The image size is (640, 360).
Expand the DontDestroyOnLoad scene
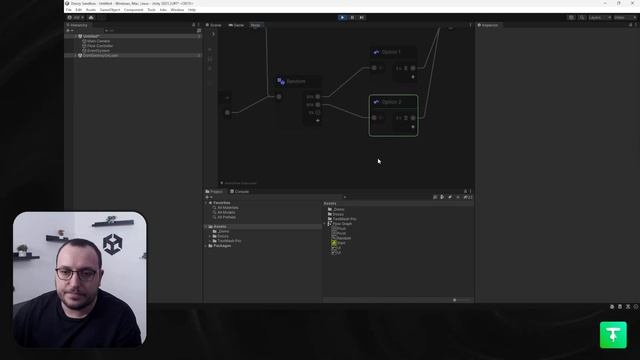76,56
